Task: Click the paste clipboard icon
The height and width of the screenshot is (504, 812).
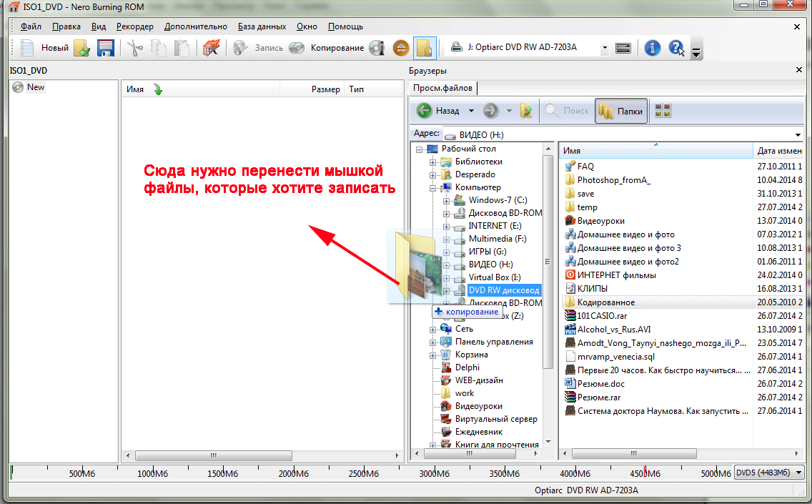Action: pyautogui.click(x=182, y=48)
